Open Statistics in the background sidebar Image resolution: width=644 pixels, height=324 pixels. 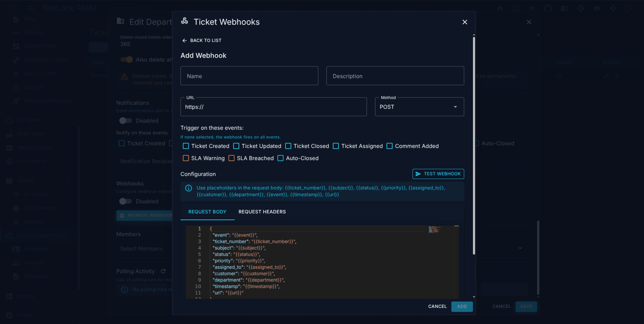coord(34,222)
